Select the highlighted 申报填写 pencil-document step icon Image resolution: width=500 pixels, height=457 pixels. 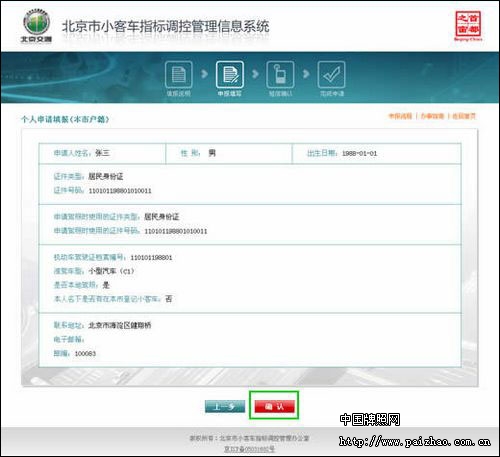230,75
